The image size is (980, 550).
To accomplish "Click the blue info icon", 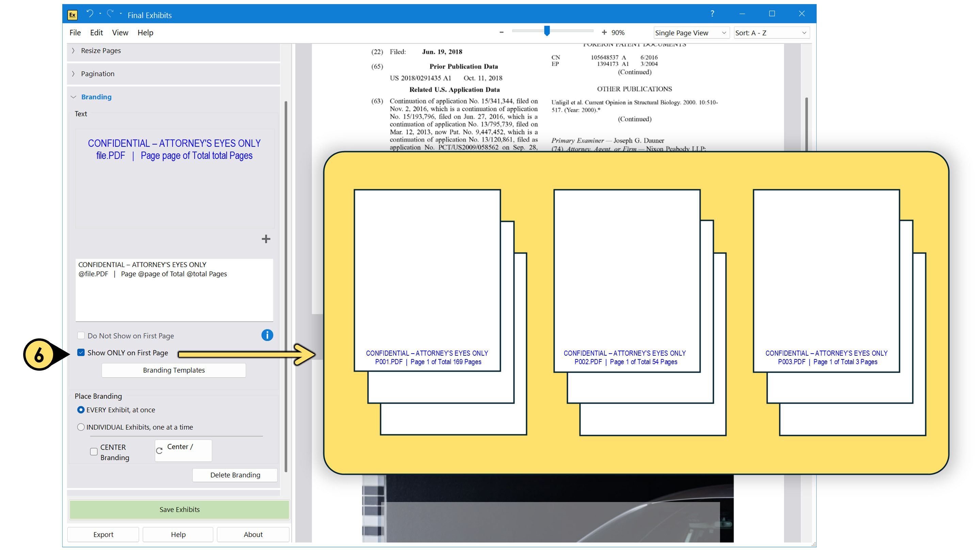I will tap(267, 335).
